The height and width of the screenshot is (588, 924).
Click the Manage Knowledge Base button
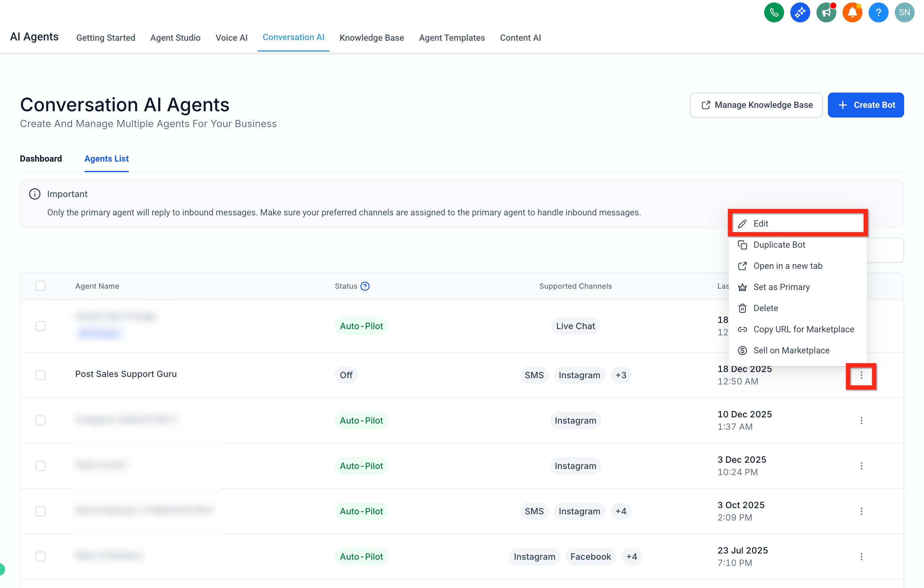click(756, 105)
